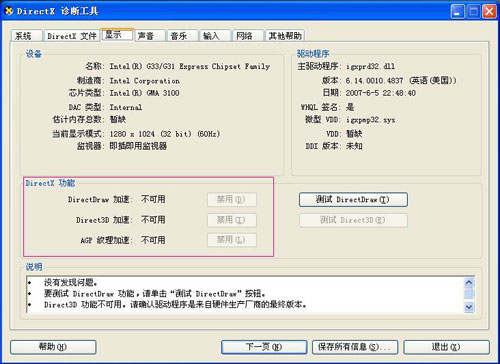Image resolution: width=500 pixels, height=364 pixels.
Task: Click the manufacturer value Intel Corporation
Action: click(145, 81)
